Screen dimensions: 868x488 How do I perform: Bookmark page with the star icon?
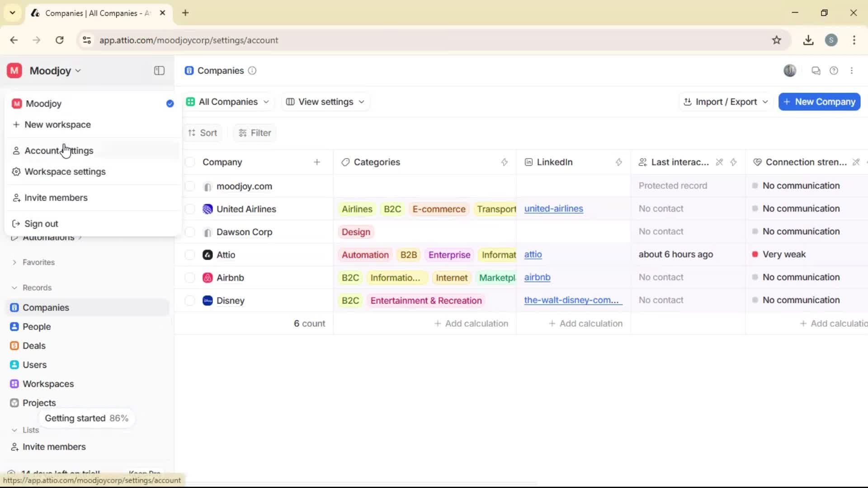(777, 40)
